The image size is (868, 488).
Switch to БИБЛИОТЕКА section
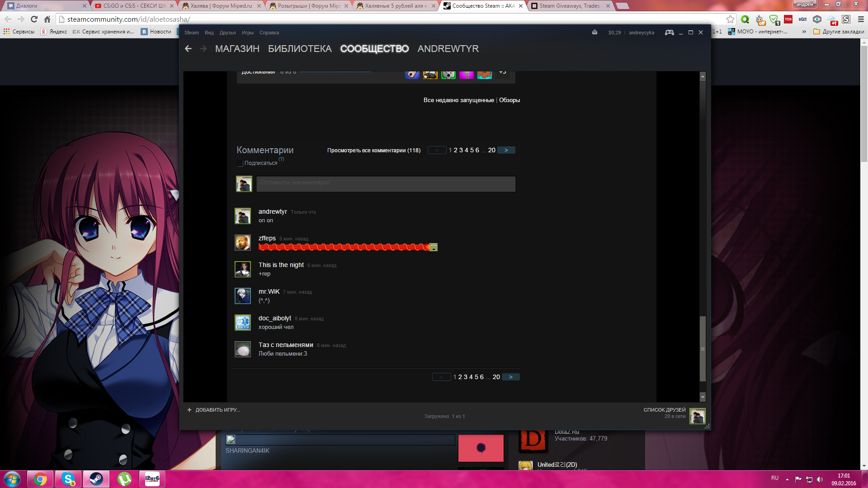click(300, 49)
